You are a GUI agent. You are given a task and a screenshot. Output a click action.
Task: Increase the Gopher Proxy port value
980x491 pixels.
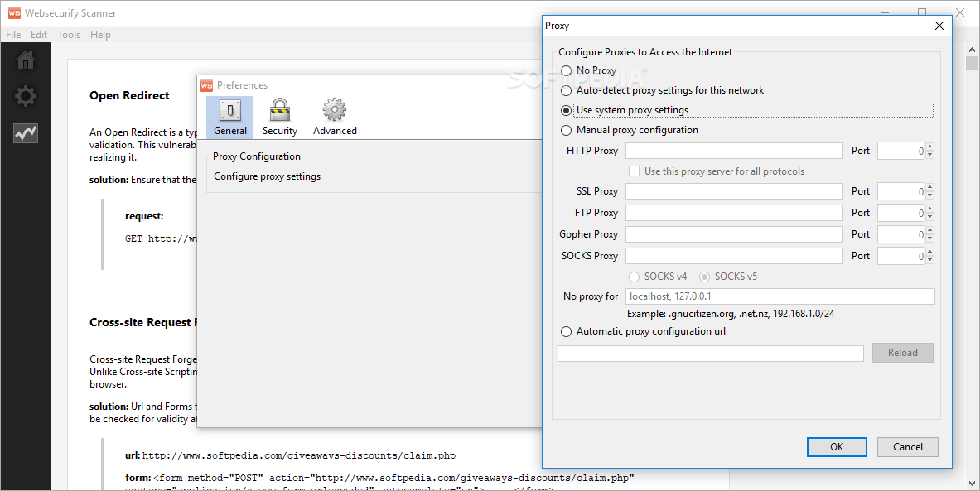pyautogui.click(x=930, y=230)
